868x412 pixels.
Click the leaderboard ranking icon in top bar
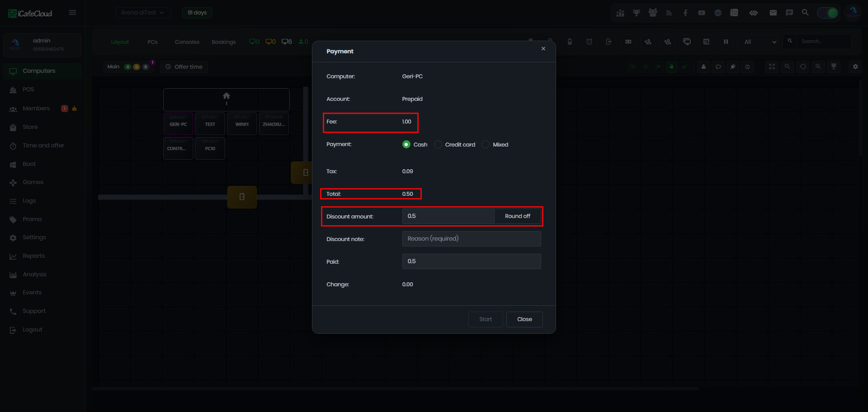pyautogui.click(x=620, y=13)
